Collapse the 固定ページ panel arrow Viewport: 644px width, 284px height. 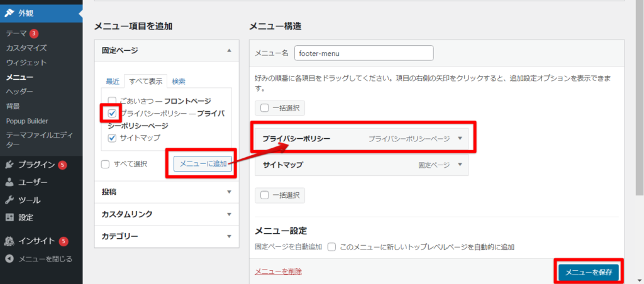(x=229, y=50)
